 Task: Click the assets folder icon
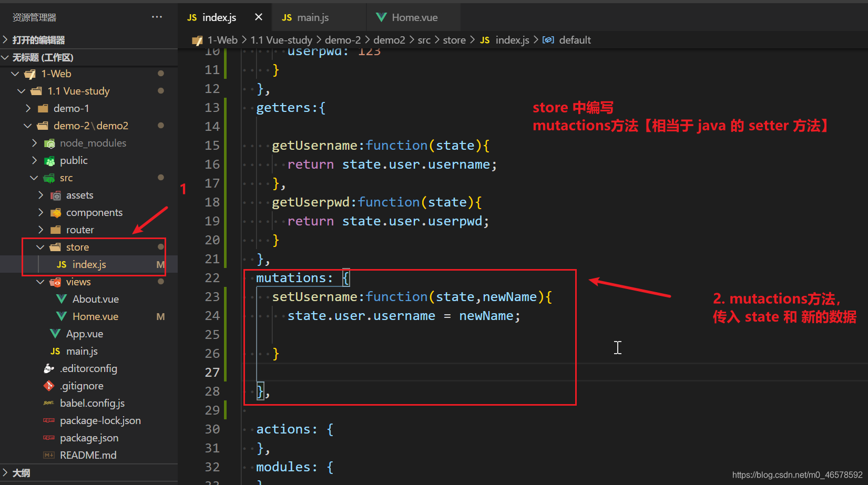point(55,195)
